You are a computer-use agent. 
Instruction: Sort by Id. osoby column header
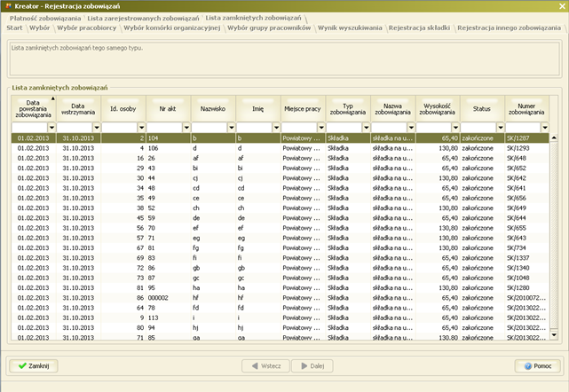[x=123, y=109]
